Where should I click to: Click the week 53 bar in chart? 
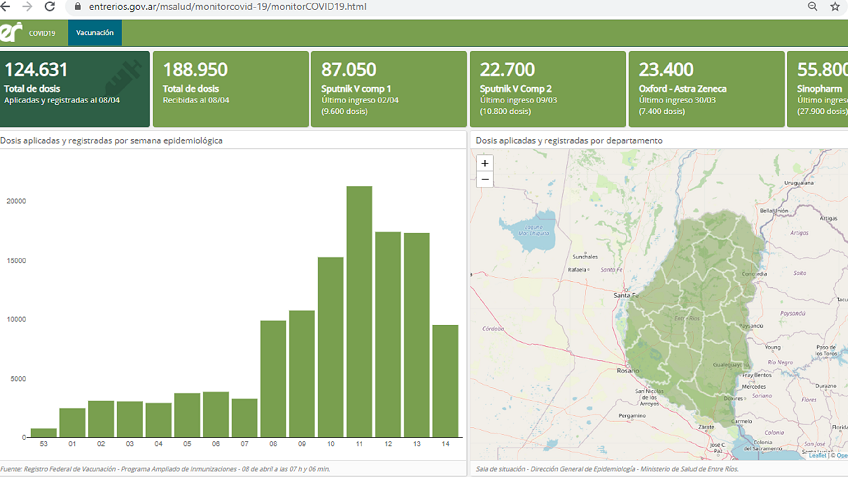click(x=43, y=433)
